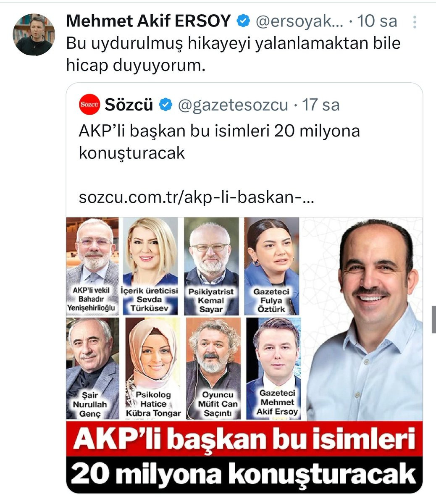Click Sevda Türküsev portrait in collage

150,266
